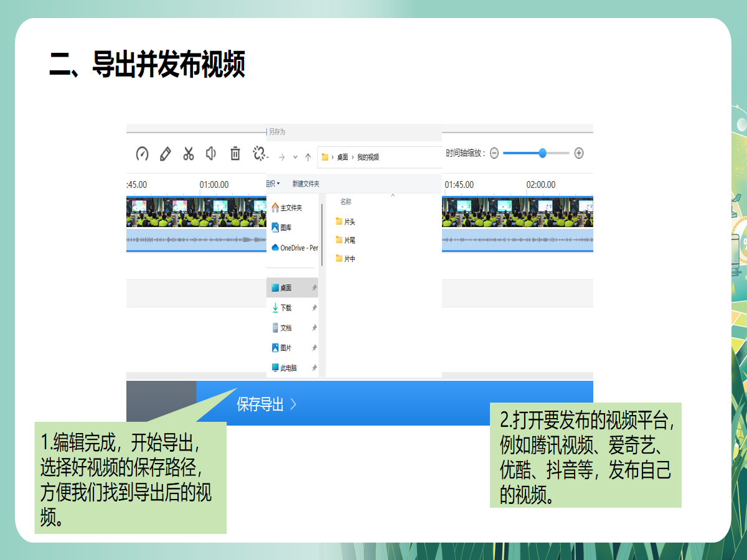Select 下载 in the navigation pane
747x560 pixels.
286,308
